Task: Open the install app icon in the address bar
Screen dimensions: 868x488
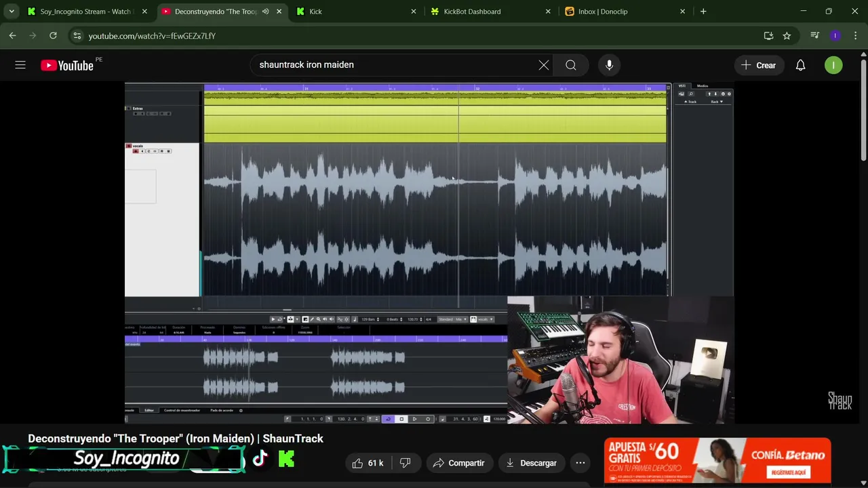Action: pyautogui.click(x=768, y=35)
